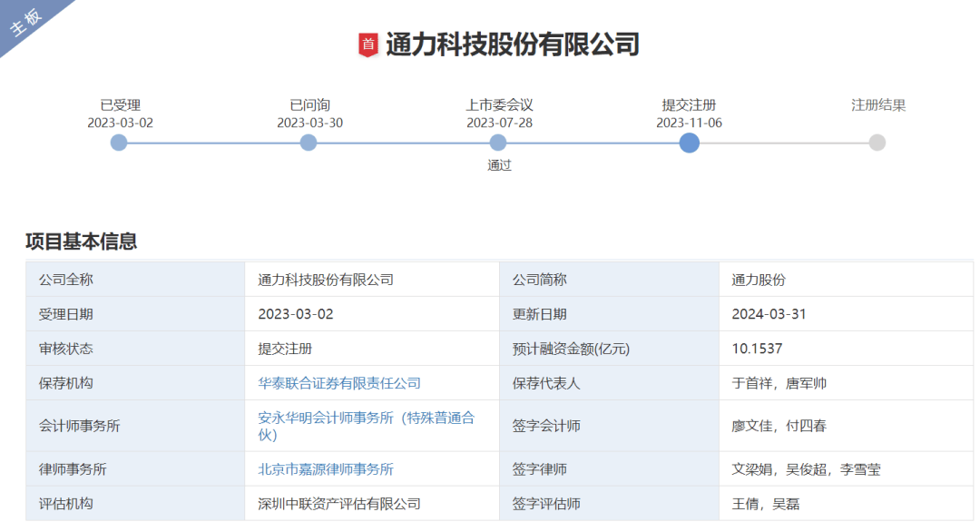This screenshot has height=522, width=980.
Task: Open 安永华明会计师事务所 link
Action: click(367, 427)
